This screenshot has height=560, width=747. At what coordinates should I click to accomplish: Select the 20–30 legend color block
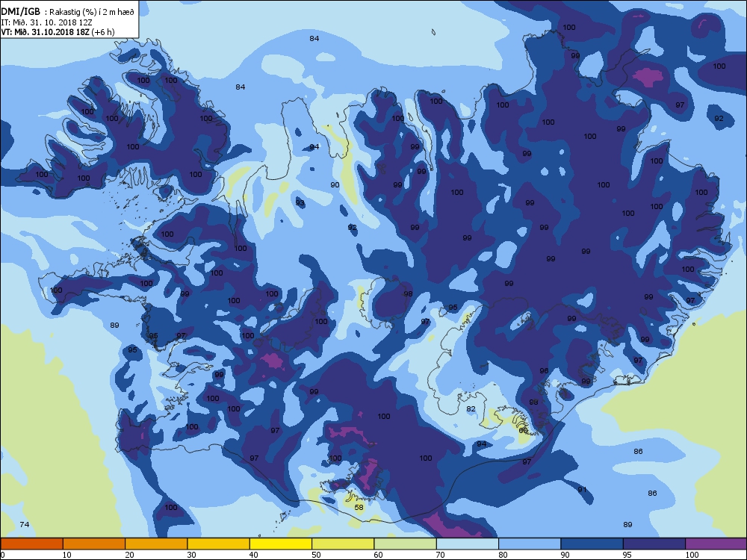tap(156, 544)
